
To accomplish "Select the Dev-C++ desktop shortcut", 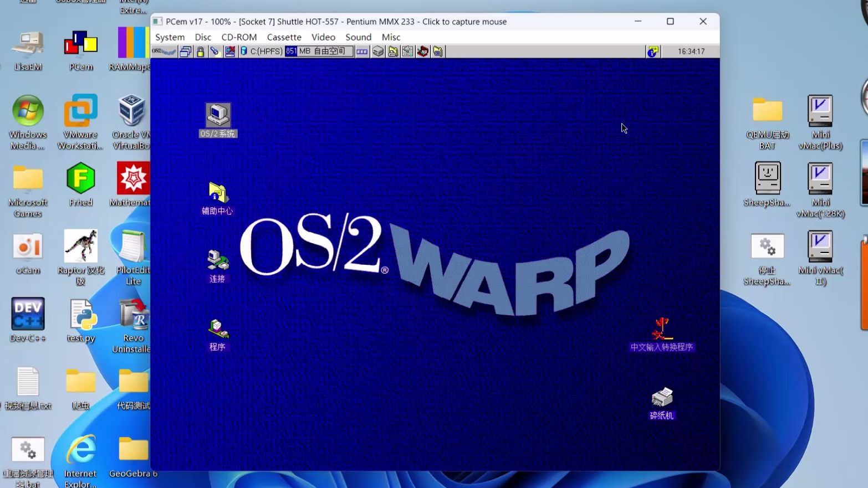I will (x=28, y=320).
